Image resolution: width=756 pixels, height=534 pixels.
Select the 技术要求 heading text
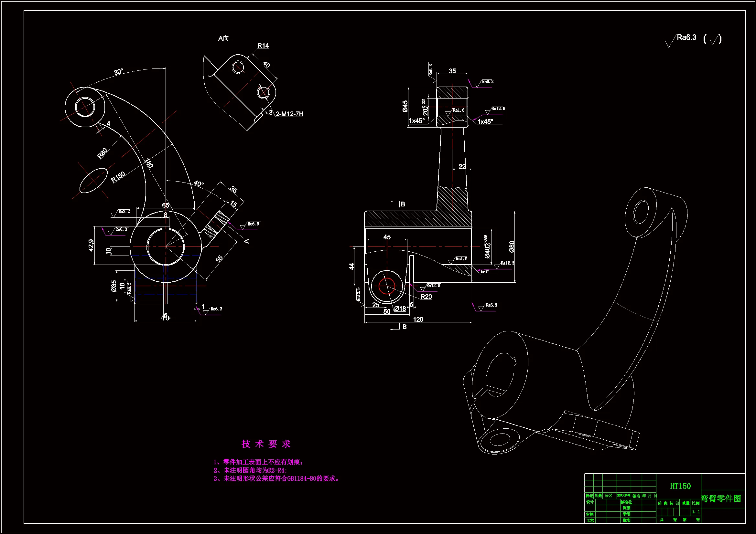click(x=266, y=444)
